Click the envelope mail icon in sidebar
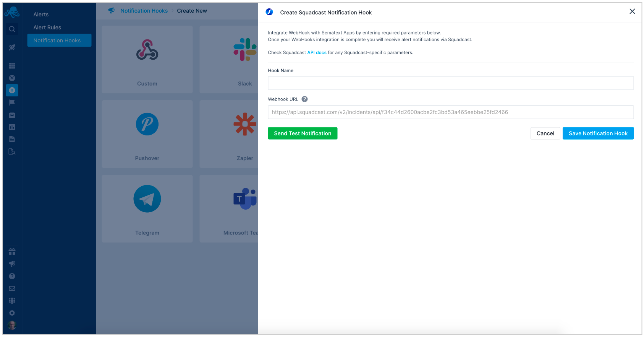 pos(12,288)
